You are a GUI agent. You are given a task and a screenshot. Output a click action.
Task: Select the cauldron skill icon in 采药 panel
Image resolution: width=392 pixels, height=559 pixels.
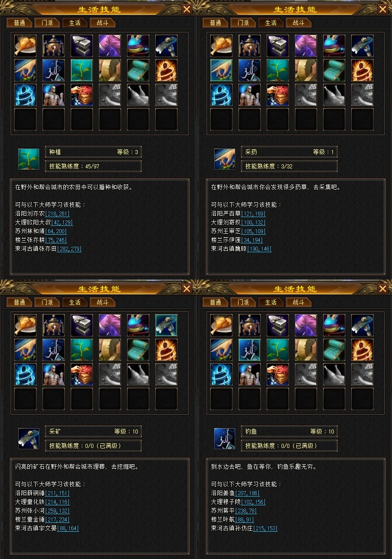(x=250, y=46)
